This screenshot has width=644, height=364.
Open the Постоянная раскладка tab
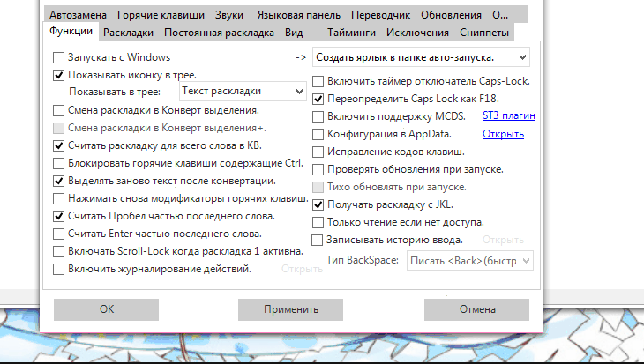pos(219,33)
